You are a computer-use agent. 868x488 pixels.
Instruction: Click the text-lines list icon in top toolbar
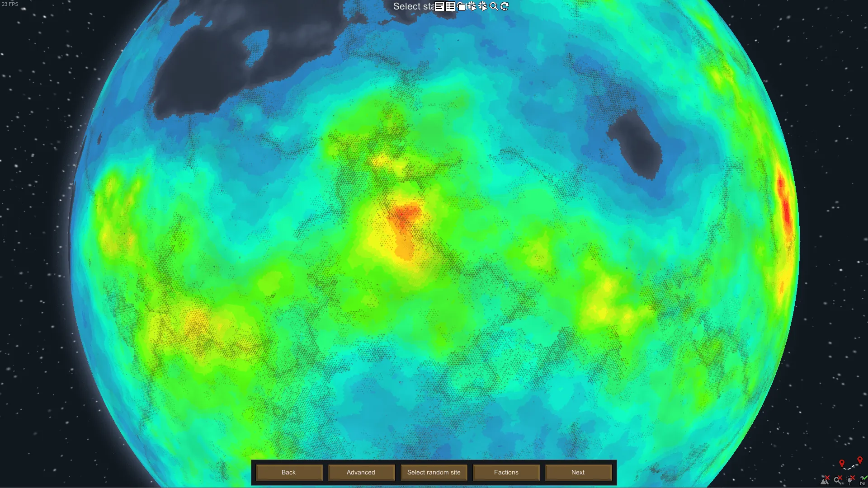point(439,6)
